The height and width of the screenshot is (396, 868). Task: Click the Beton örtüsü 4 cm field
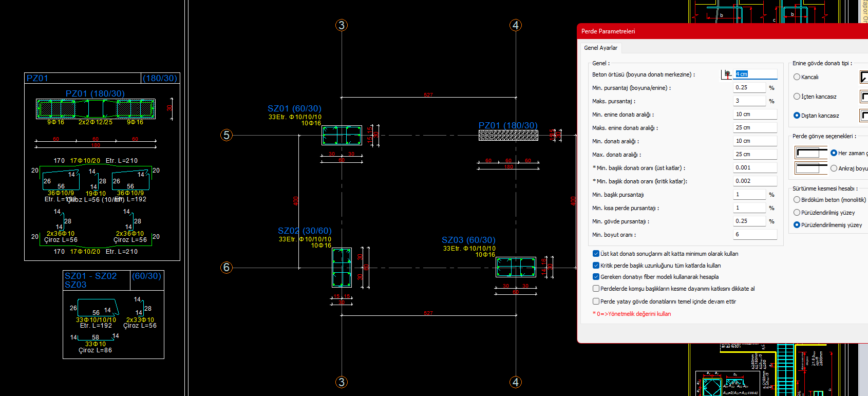(756, 74)
